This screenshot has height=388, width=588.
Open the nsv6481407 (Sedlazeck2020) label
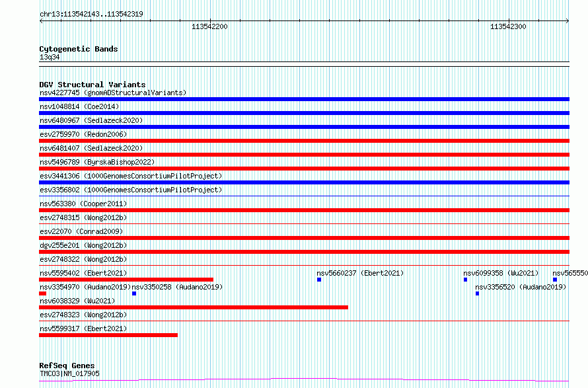[x=91, y=148]
